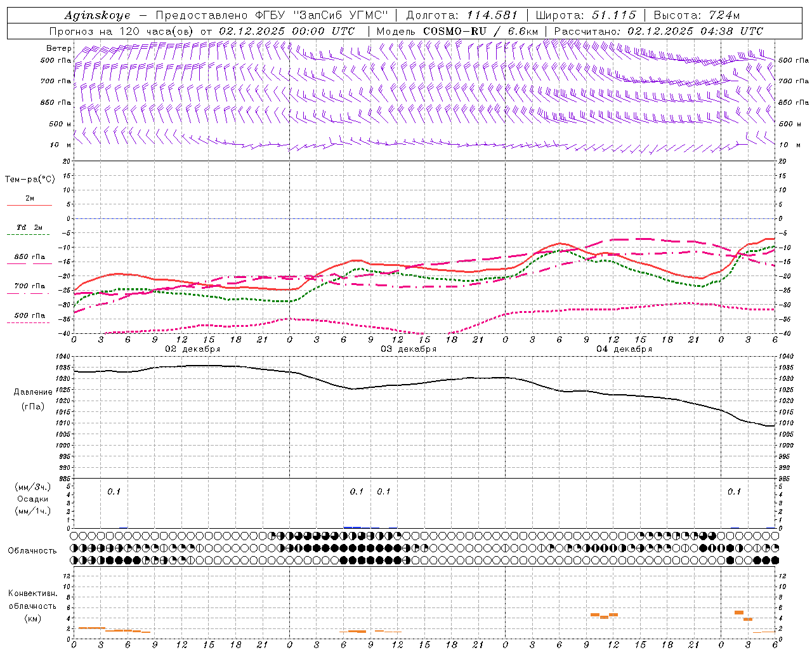Image resolution: width=812 pixels, height=650 pixels.
Task: Select the Осадки precipitation label
Action: (x=33, y=499)
